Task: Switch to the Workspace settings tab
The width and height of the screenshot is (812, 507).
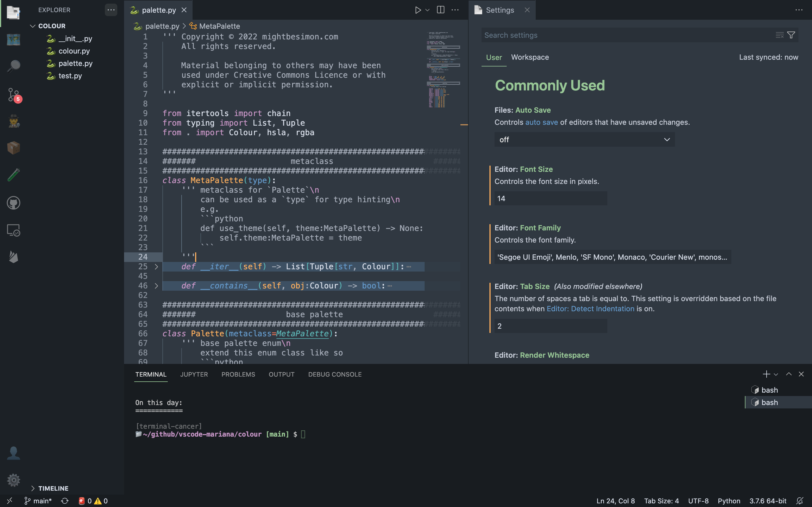Action: click(530, 57)
